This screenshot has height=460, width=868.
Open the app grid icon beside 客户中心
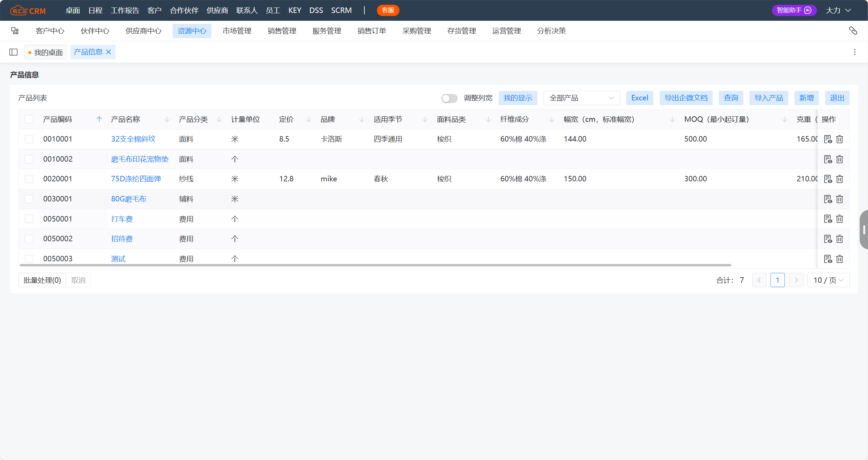[x=15, y=31]
